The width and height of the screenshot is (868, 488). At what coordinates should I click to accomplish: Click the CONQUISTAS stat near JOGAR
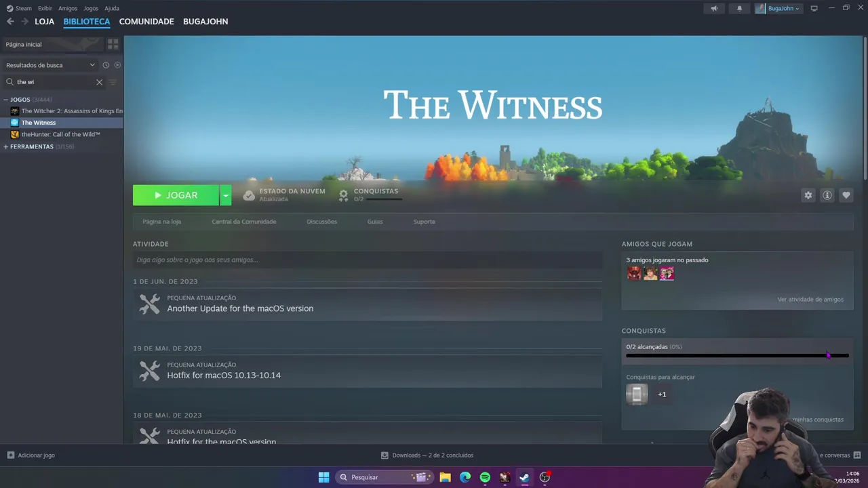point(370,195)
